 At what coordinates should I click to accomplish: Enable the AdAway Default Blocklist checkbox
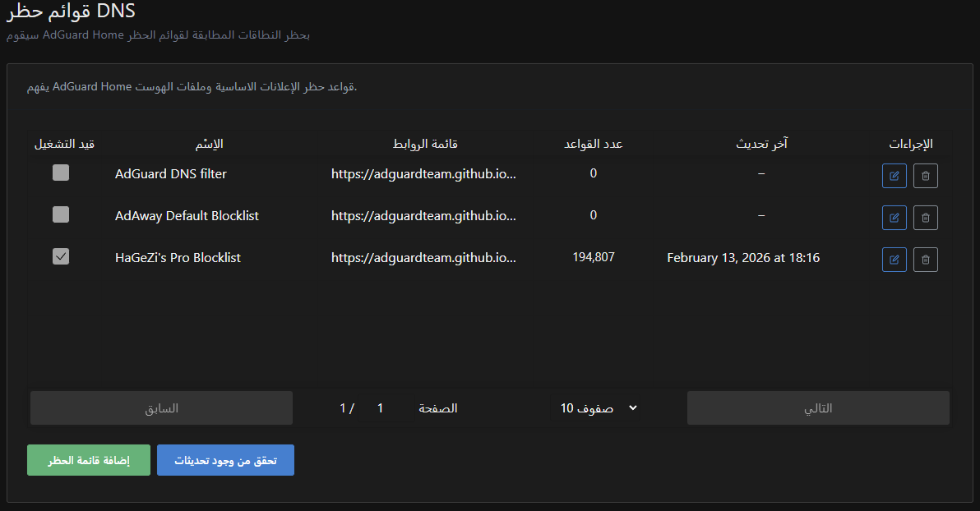(x=60, y=214)
